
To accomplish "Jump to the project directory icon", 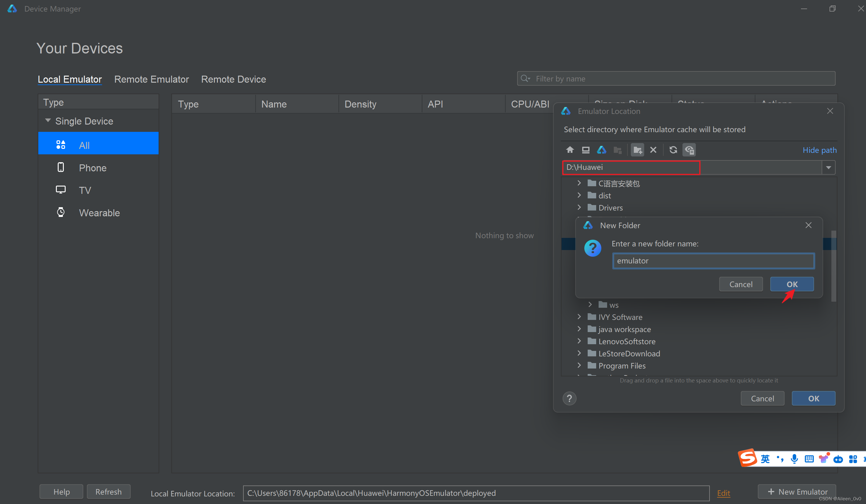I will [x=601, y=150].
